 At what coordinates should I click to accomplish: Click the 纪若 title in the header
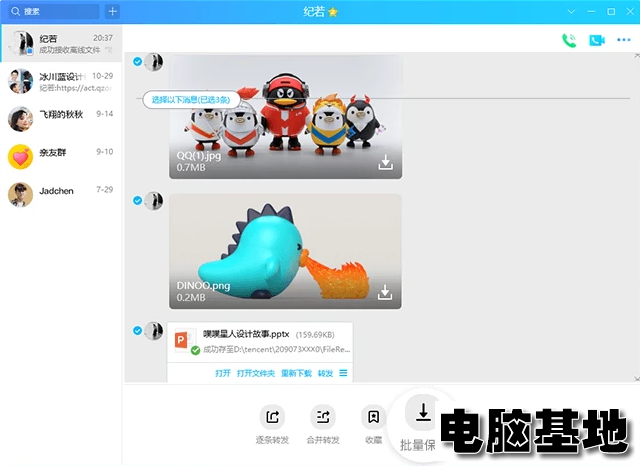point(313,11)
